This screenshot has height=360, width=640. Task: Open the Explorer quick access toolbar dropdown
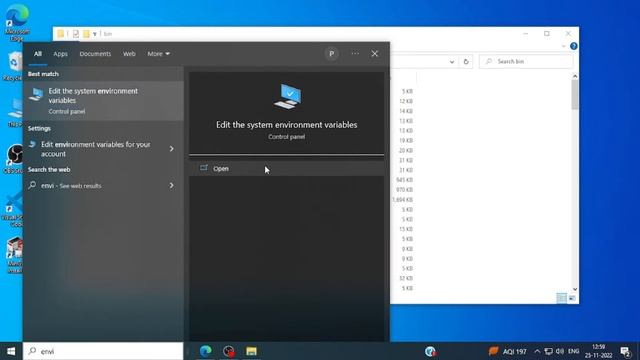click(95, 34)
